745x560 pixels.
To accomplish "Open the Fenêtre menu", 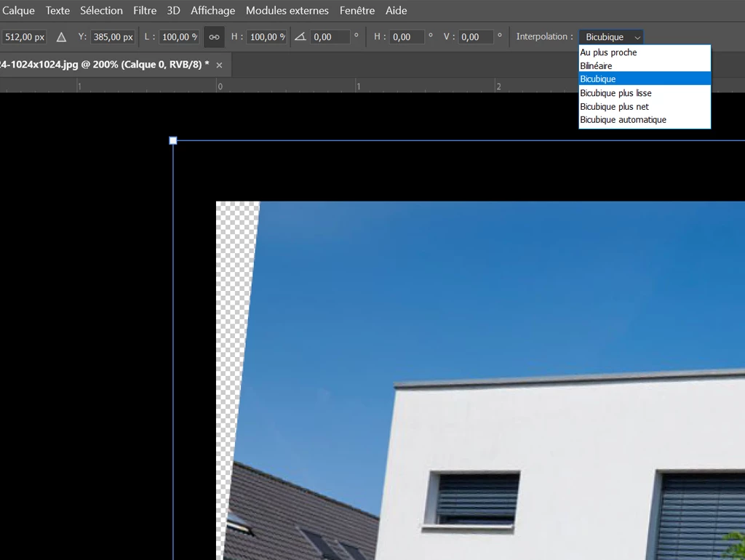I will click(x=356, y=10).
